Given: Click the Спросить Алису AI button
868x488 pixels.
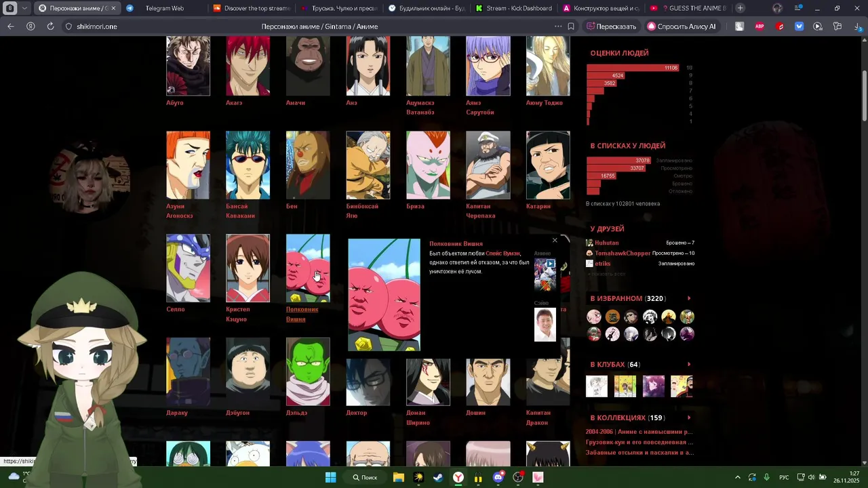Looking at the screenshot, I should point(682,26).
